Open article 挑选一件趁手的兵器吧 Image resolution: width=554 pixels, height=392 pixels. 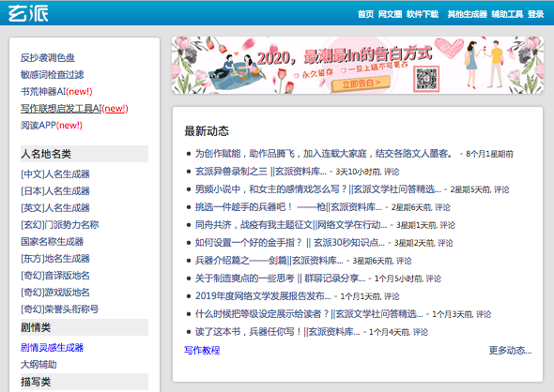(x=288, y=207)
